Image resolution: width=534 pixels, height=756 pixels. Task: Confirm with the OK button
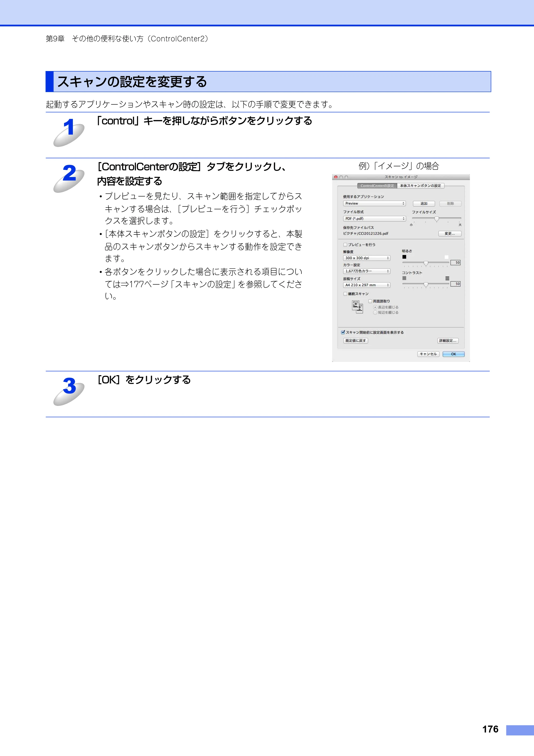click(454, 354)
